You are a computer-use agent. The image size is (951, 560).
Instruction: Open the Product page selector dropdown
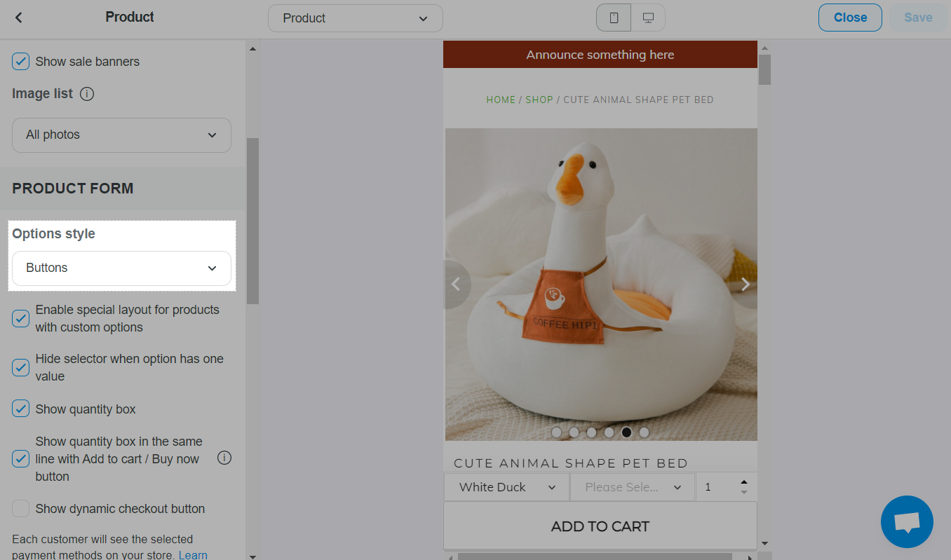[356, 18]
